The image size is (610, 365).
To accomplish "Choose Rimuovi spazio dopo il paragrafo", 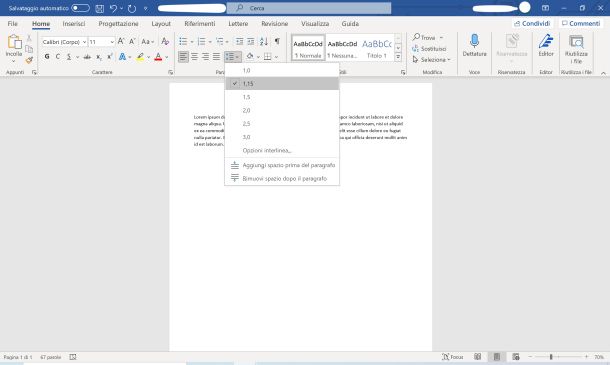I will pos(282,179).
